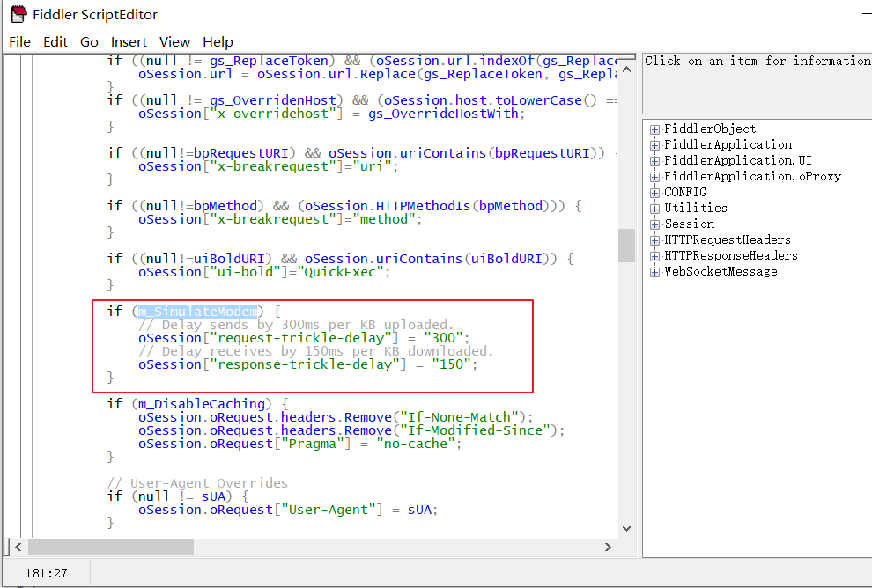Expand the HTTPResponseHeaders node
The height and width of the screenshot is (588, 872).
[654, 256]
